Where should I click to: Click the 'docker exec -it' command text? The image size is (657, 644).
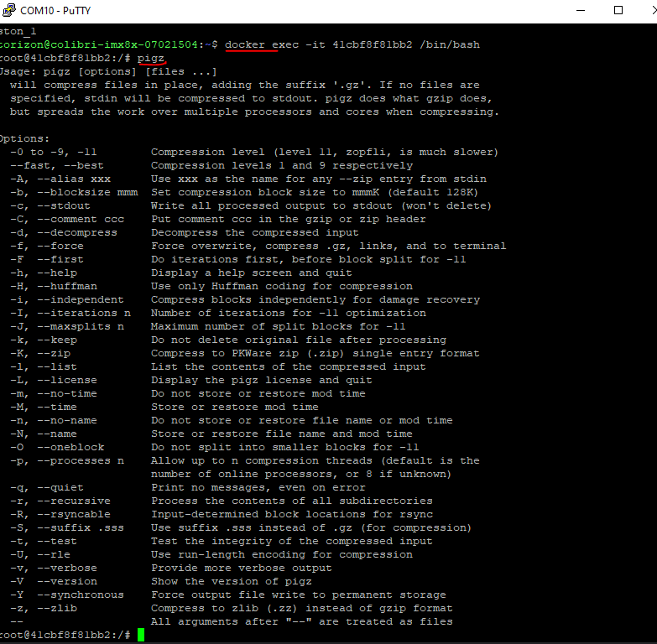[x=275, y=44]
